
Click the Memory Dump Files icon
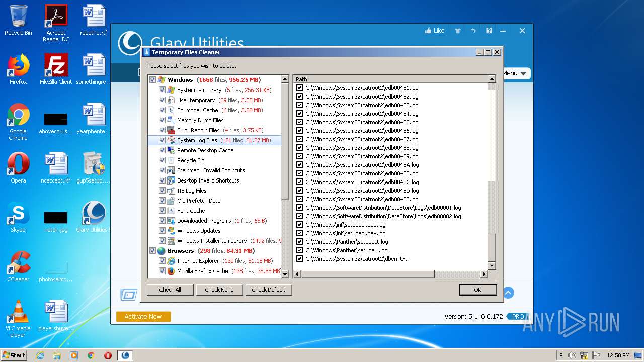pos(171,120)
